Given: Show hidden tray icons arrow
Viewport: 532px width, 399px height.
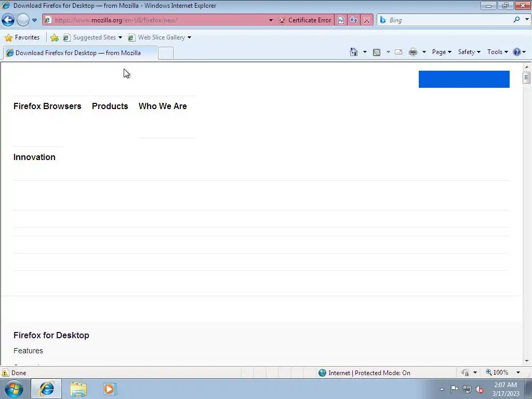Looking at the screenshot, I should (x=442, y=389).
